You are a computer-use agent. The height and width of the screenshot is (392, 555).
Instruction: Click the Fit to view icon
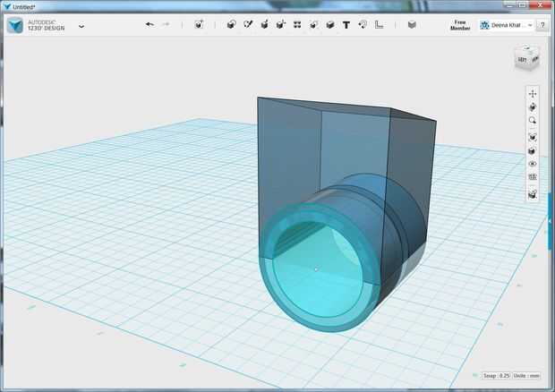(x=533, y=137)
